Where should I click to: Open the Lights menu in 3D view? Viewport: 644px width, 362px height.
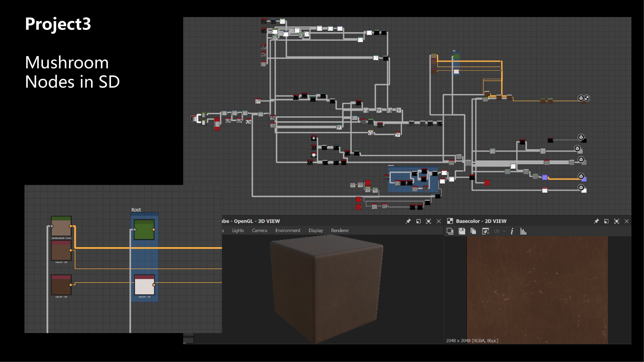[238, 230]
